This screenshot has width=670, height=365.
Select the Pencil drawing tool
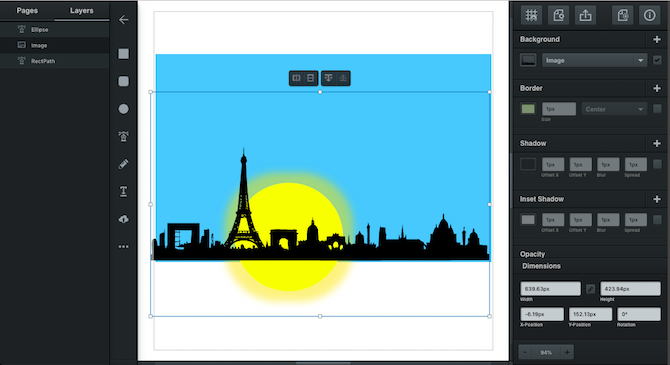pyautogui.click(x=123, y=164)
